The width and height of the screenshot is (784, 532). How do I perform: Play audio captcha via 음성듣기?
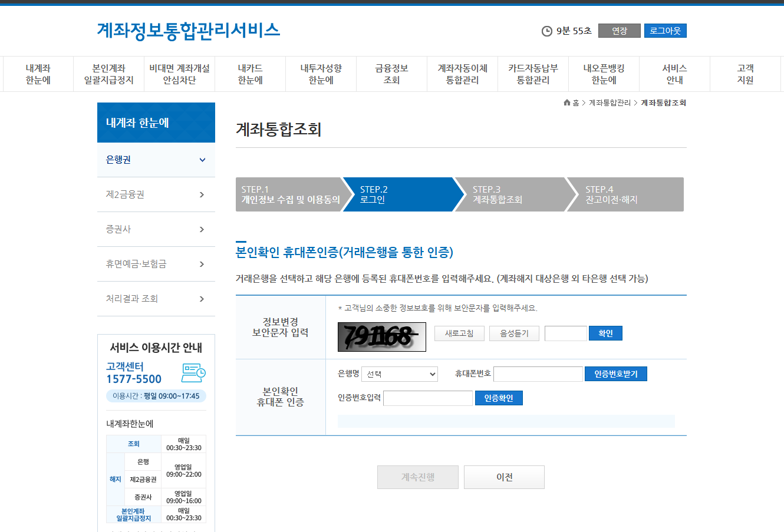[514, 333]
